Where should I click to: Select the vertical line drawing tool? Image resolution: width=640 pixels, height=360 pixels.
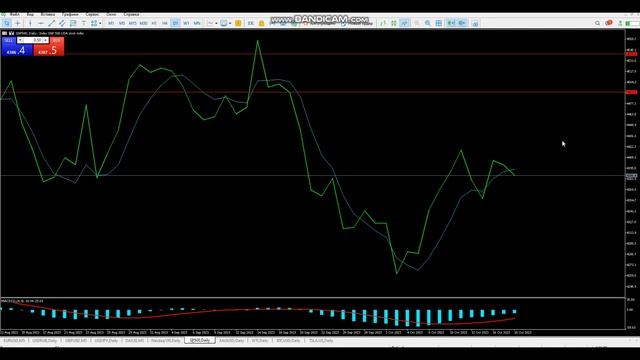[x=30, y=23]
